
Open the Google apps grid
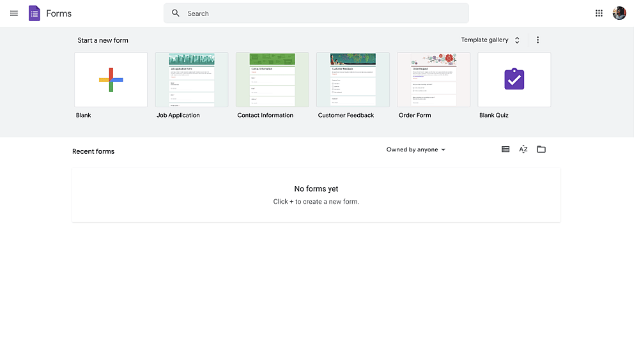[599, 13]
